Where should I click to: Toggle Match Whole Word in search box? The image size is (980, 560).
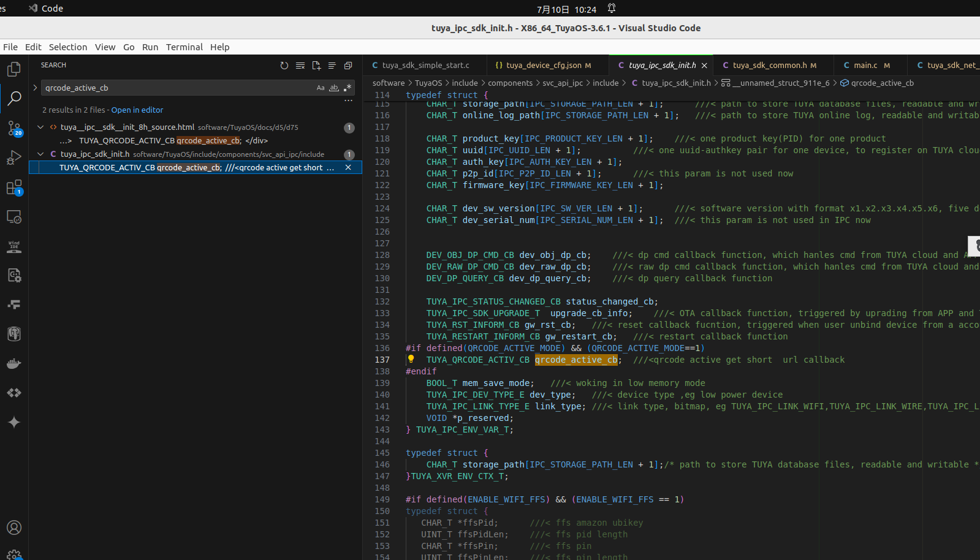[x=334, y=88]
